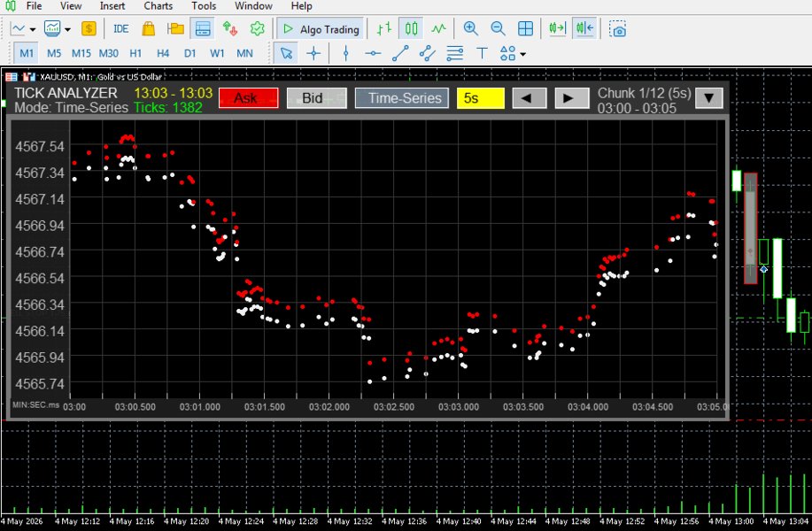This screenshot has width=812, height=531.
Task: Expand the profiles dropdown arrow
Action: [x=67, y=29]
